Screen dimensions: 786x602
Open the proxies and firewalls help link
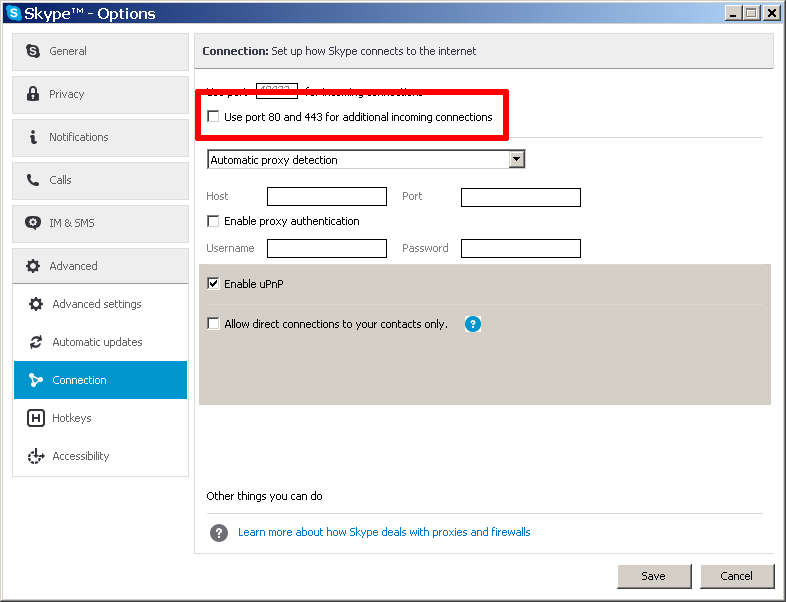[x=384, y=532]
